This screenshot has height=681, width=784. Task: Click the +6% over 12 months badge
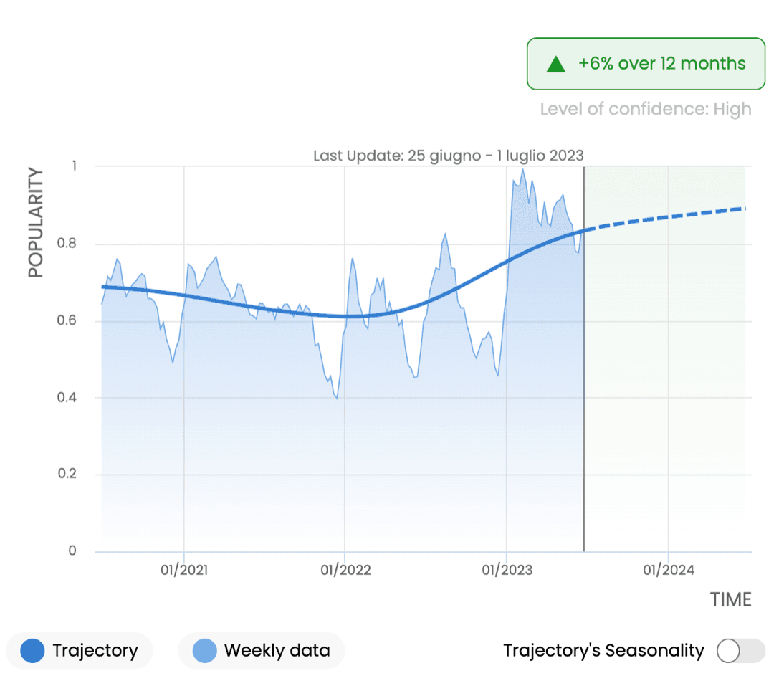[x=646, y=64]
